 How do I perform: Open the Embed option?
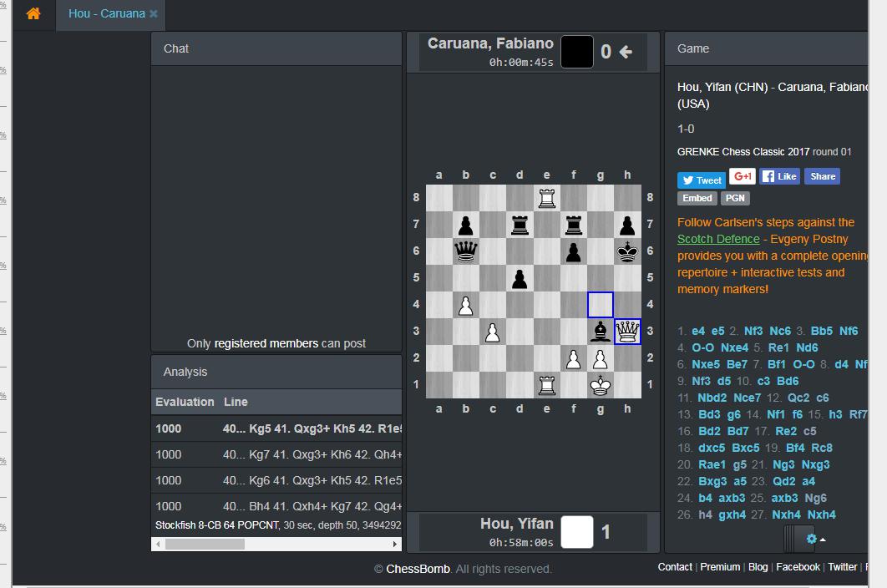click(697, 198)
